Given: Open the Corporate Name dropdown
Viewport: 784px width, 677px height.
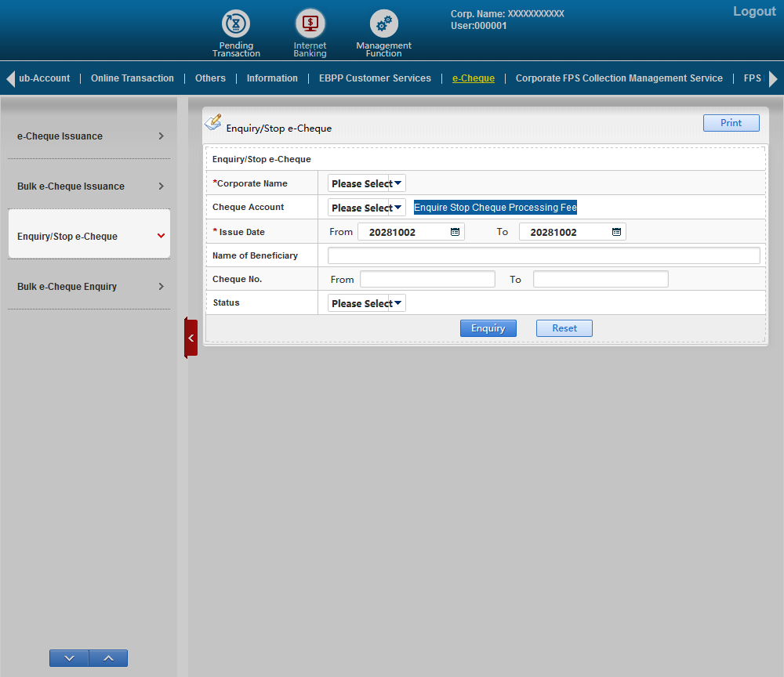Looking at the screenshot, I should click(366, 183).
